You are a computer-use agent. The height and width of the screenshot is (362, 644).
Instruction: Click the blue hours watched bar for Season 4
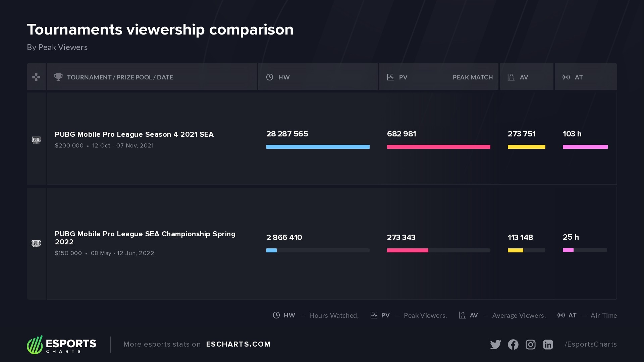(318, 147)
